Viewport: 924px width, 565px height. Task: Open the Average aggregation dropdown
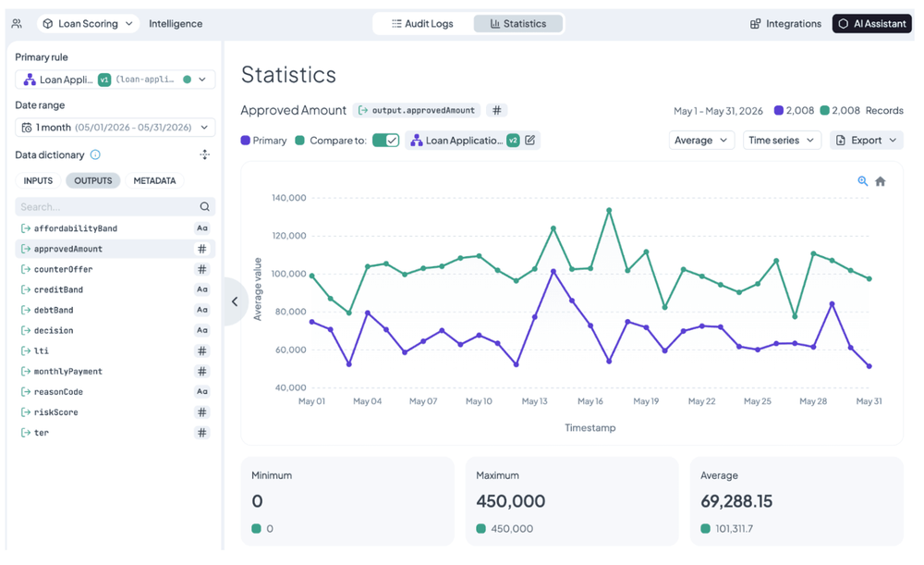pyautogui.click(x=701, y=140)
